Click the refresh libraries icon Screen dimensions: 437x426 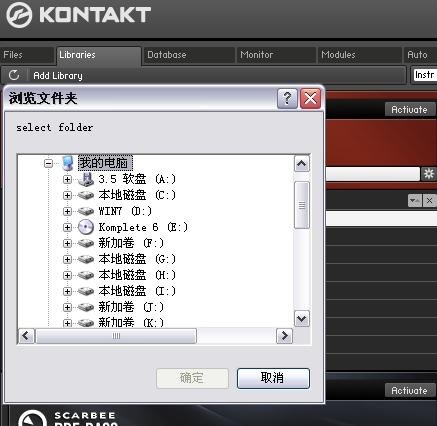tap(14, 75)
